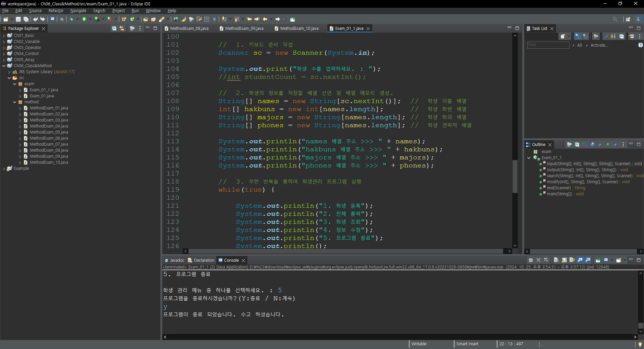
Task: Click New Task icon in Task List
Action: click(563, 36)
